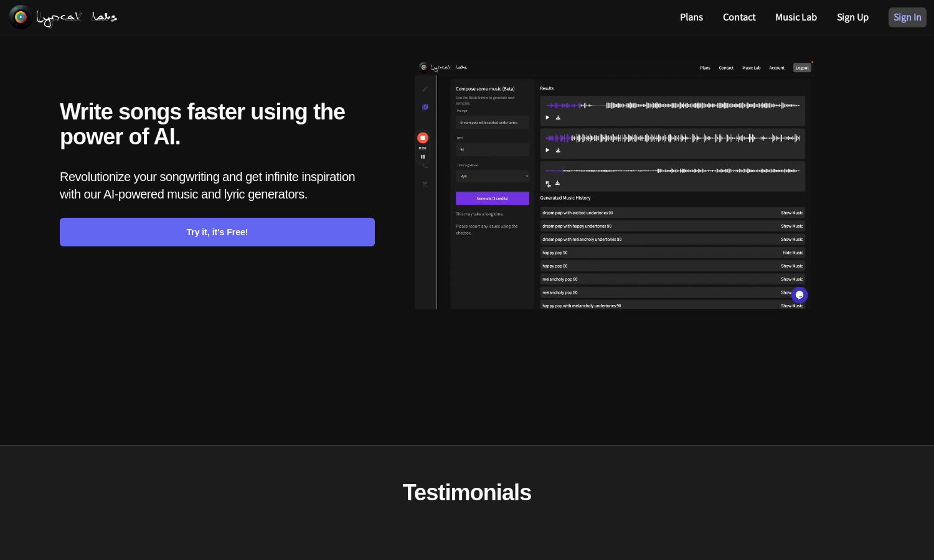Play the second result waveform in preview
This screenshot has height=560, width=934.
click(547, 150)
